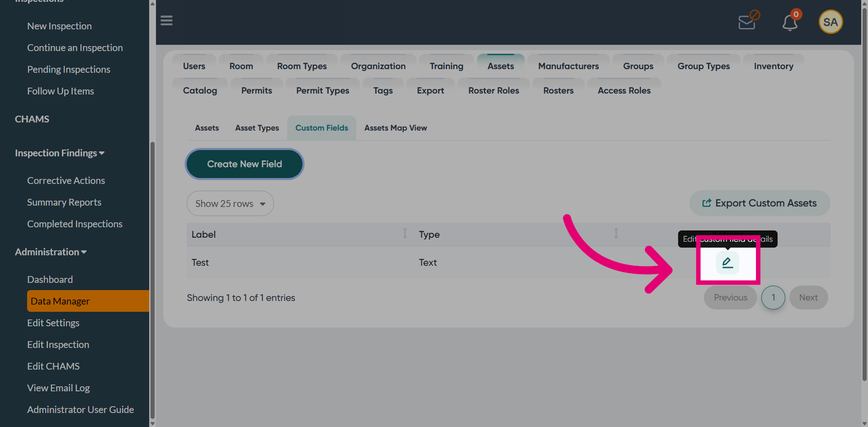Switch to the Training tab

pyautogui.click(x=447, y=66)
